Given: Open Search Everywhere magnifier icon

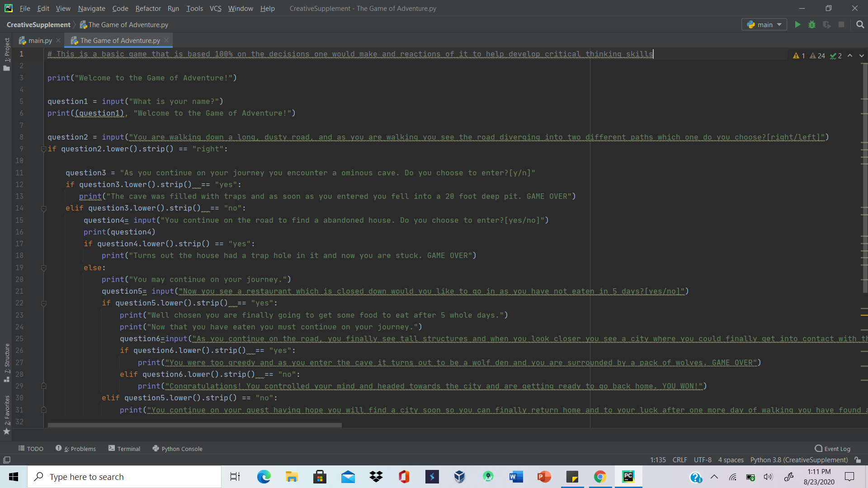Looking at the screenshot, I should point(860,24).
